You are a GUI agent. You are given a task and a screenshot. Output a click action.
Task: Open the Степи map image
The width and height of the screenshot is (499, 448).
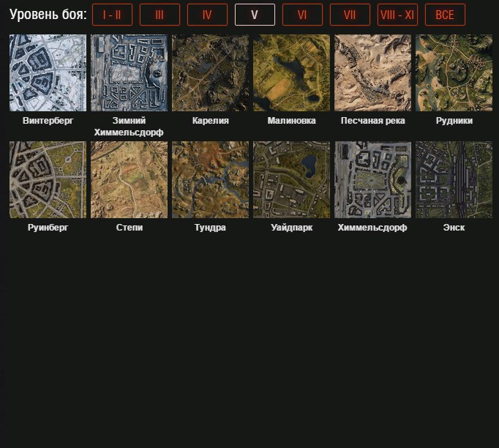(x=129, y=180)
